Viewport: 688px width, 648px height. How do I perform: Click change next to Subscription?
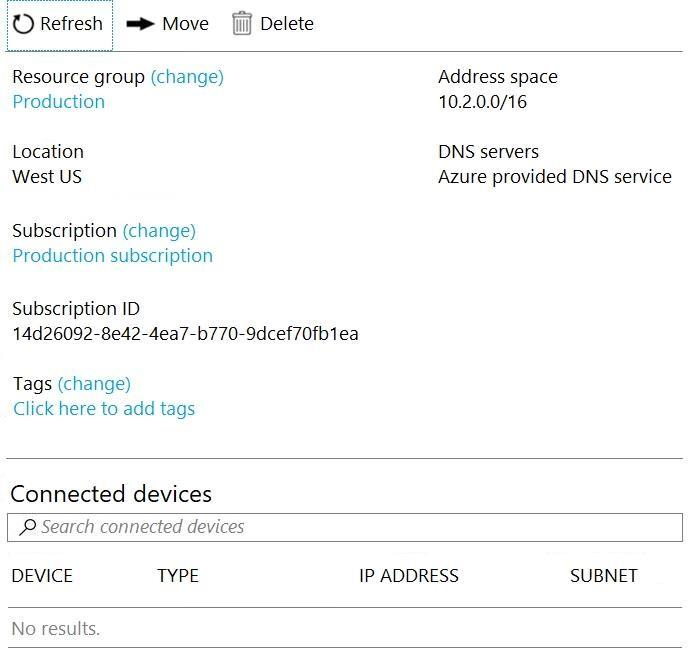coord(159,231)
